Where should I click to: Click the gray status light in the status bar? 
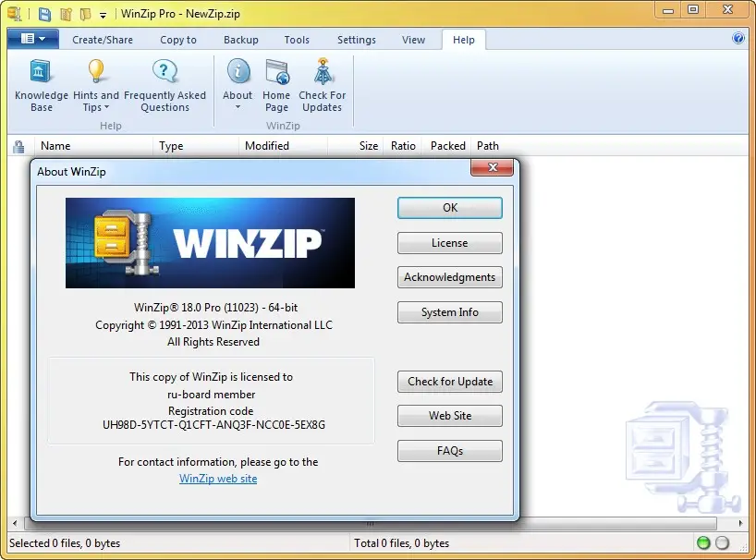pyautogui.click(x=722, y=543)
